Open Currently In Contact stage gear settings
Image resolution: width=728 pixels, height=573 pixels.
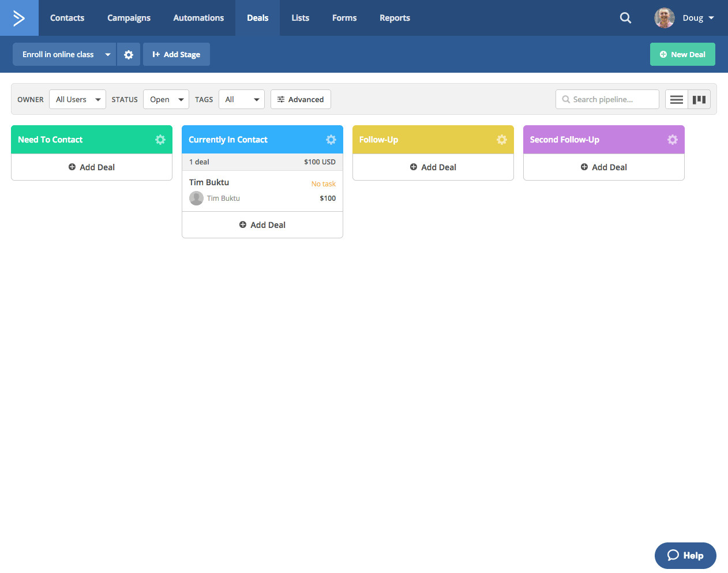pyautogui.click(x=331, y=140)
